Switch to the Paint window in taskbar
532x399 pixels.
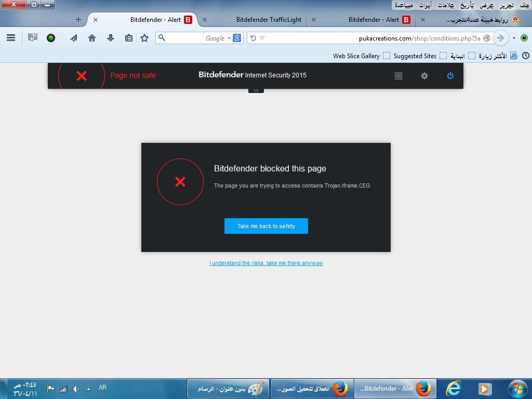(229, 389)
